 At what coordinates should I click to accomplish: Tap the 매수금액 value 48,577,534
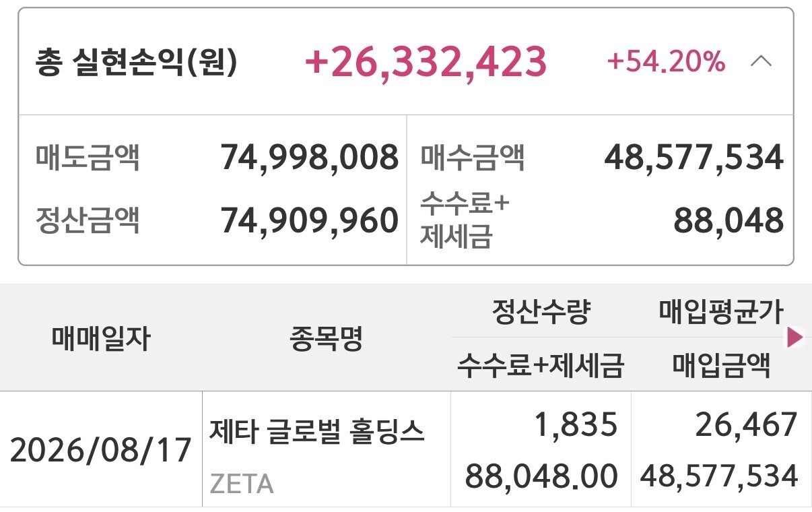694,158
